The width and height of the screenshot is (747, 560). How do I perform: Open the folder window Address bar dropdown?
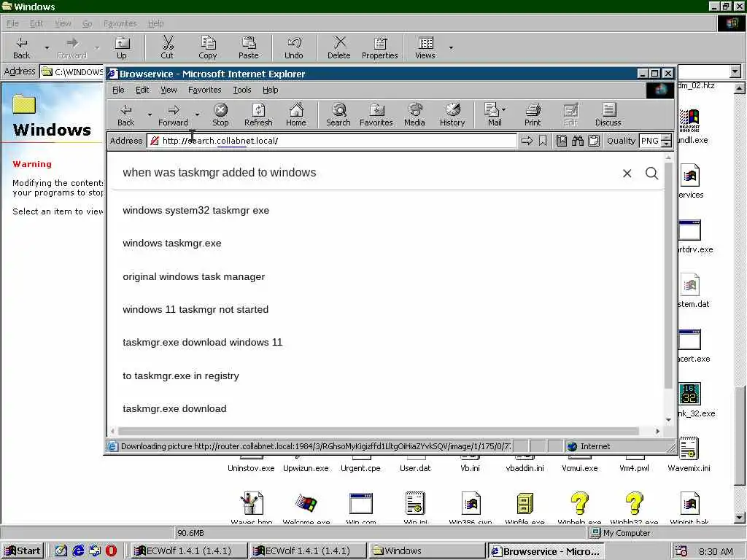coord(735,72)
